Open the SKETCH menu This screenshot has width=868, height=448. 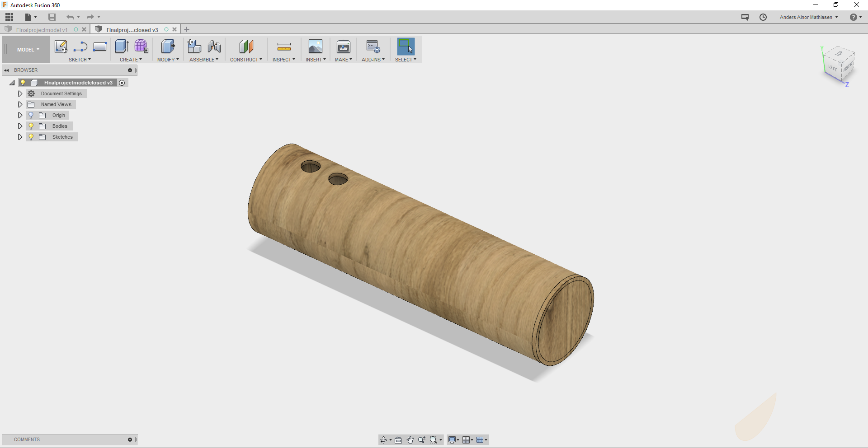(80, 60)
